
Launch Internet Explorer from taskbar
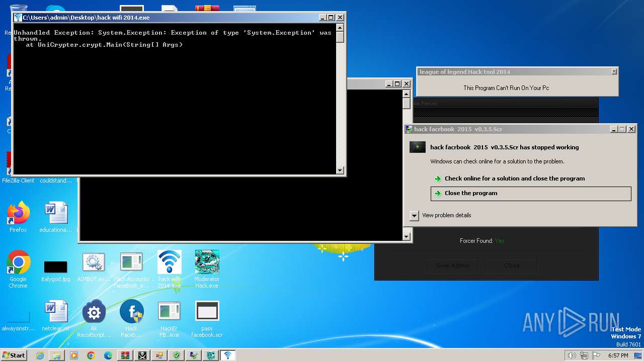pos(40,355)
